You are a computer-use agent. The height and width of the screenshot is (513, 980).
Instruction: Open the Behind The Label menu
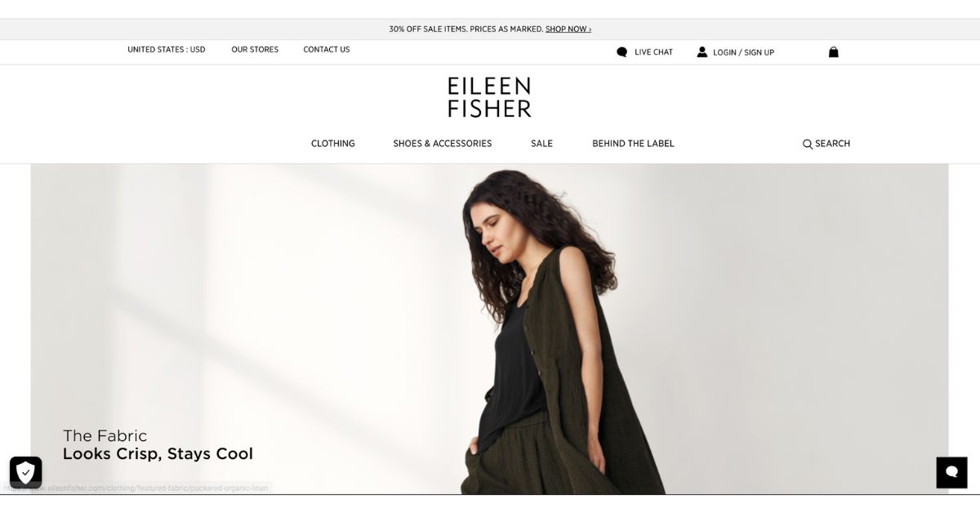pos(633,144)
